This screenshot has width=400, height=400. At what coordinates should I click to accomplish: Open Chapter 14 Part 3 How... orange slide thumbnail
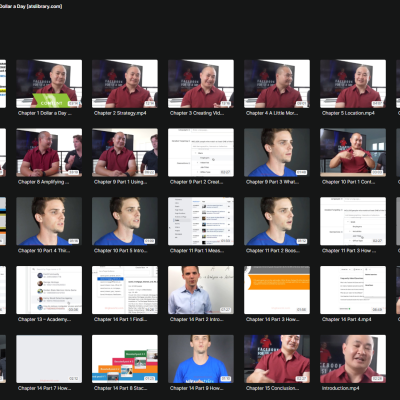coord(277,290)
